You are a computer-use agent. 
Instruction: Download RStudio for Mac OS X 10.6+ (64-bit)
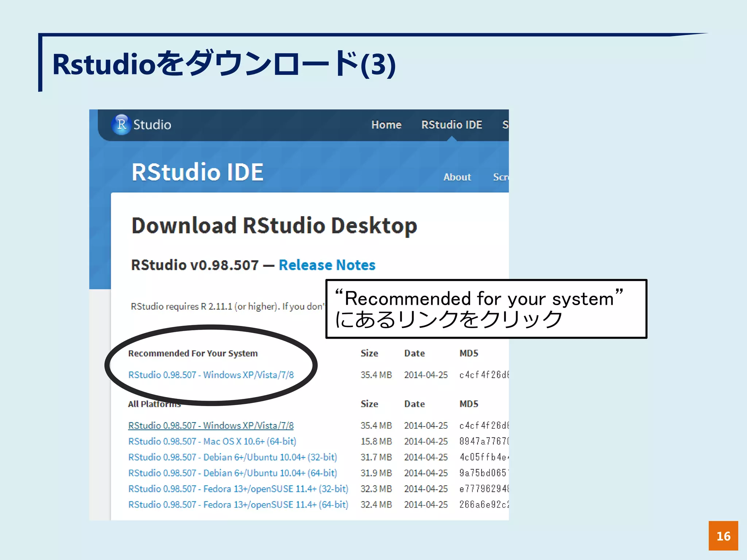[212, 442]
